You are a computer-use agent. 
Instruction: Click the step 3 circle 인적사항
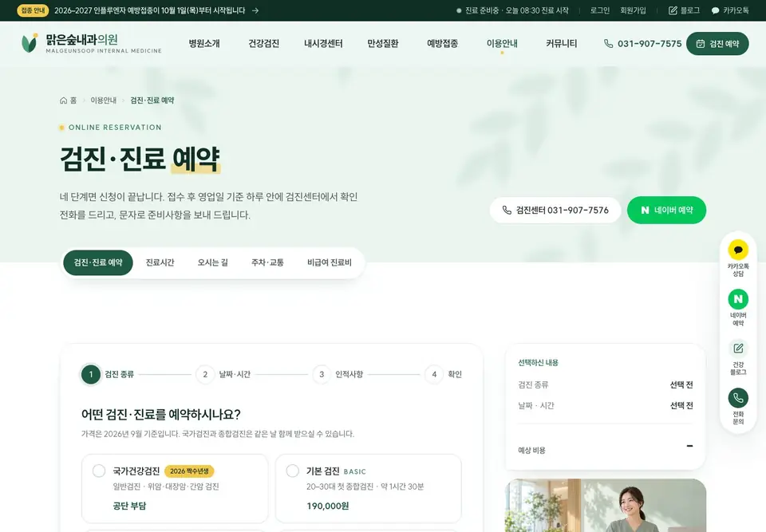coord(322,374)
